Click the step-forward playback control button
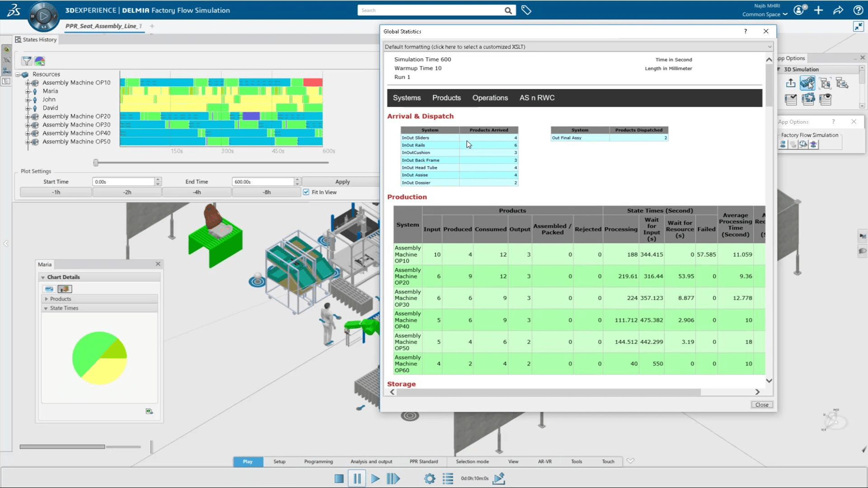Viewport: 868px width, 488px height. [x=393, y=478]
